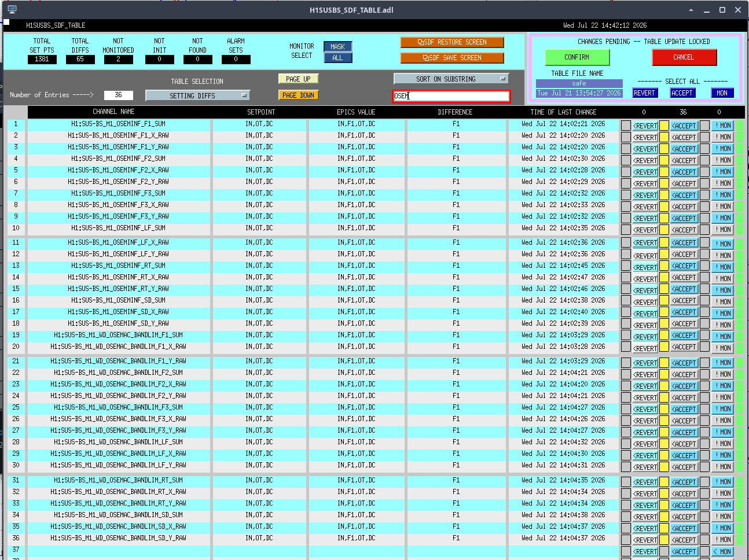Click <REVERT for H1:SUS-BS_M1_OSEMINF_F1_X_RAW row 2

click(645, 137)
